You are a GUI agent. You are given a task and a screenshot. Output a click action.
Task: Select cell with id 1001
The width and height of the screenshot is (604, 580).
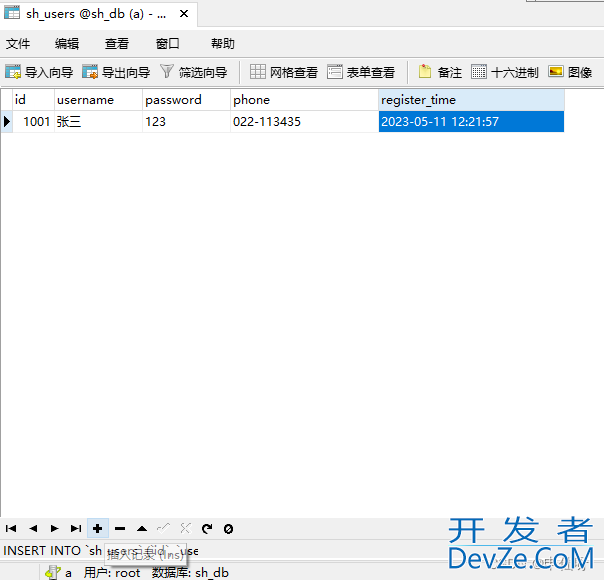(x=34, y=122)
